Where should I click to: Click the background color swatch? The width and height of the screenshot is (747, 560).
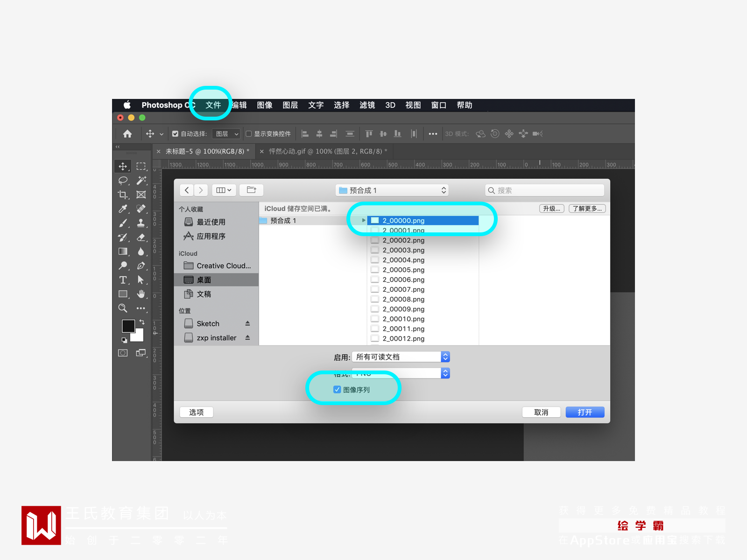139,336
